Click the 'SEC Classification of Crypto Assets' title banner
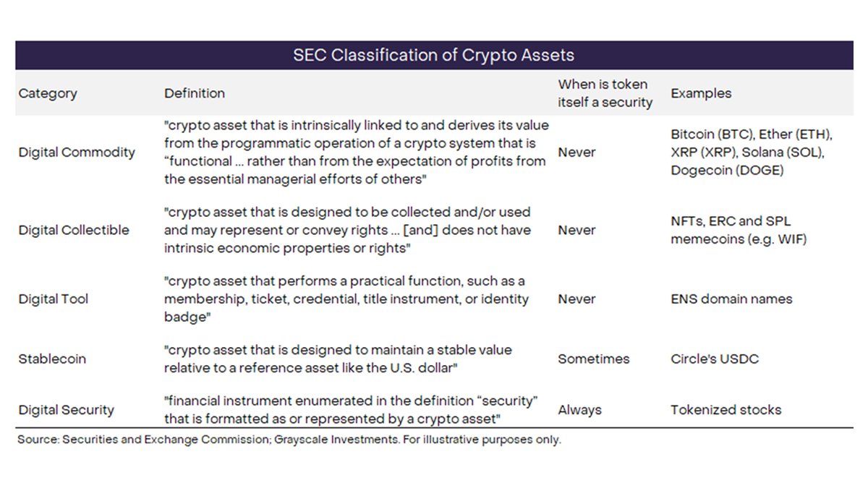 [434, 55]
